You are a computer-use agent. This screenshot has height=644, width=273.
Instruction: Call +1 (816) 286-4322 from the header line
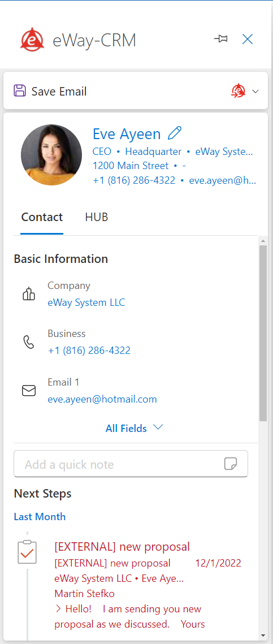[x=134, y=180]
